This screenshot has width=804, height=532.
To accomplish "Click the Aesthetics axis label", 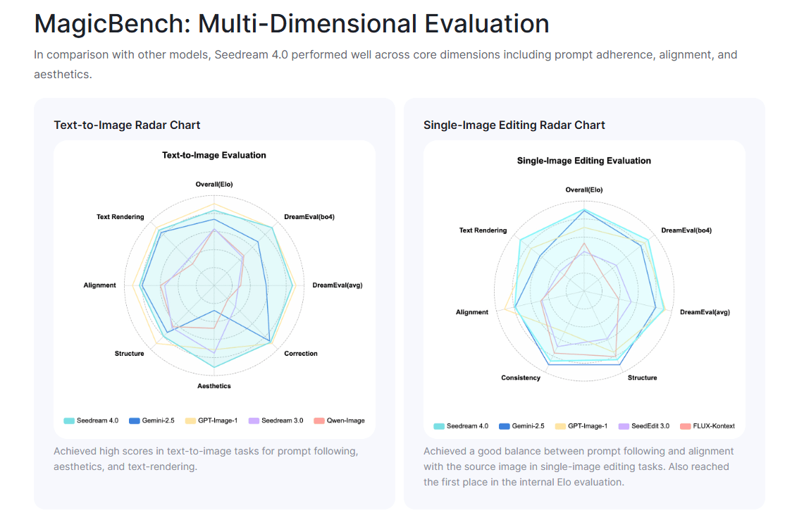I will coord(214,386).
